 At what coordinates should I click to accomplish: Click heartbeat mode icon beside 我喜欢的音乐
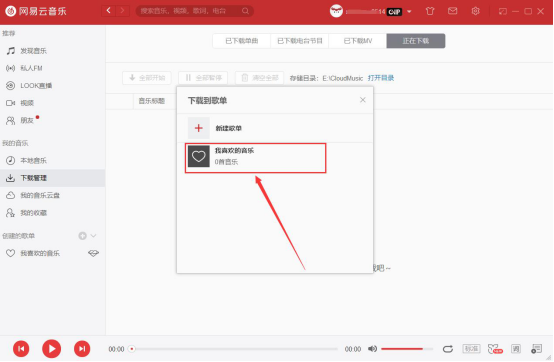(93, 253)
